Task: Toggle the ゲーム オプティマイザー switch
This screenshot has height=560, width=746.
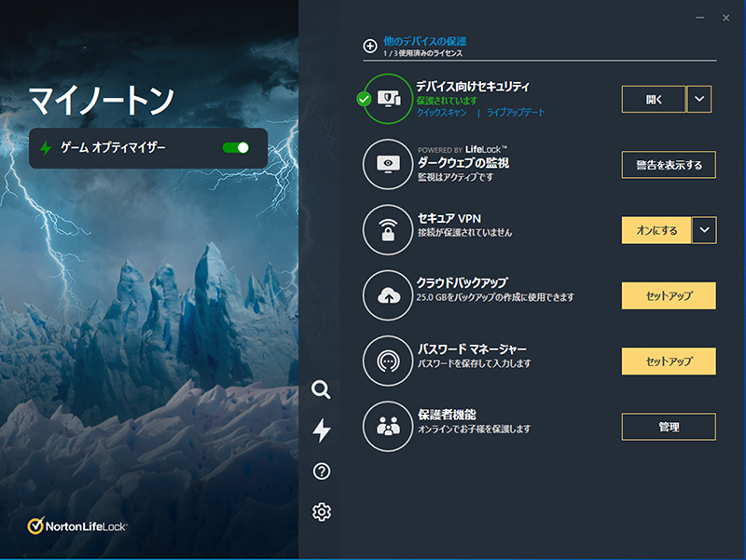Action: [x=236, y=148]
